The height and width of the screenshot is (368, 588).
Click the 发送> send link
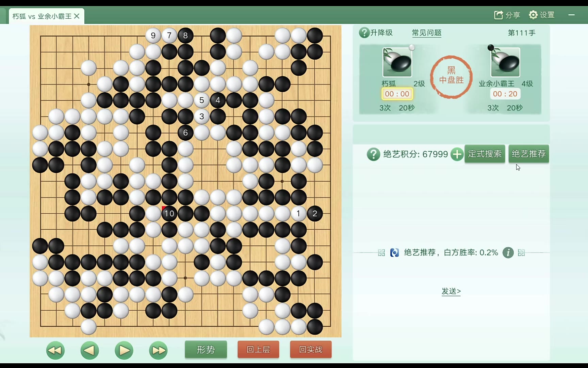point(451,291)
